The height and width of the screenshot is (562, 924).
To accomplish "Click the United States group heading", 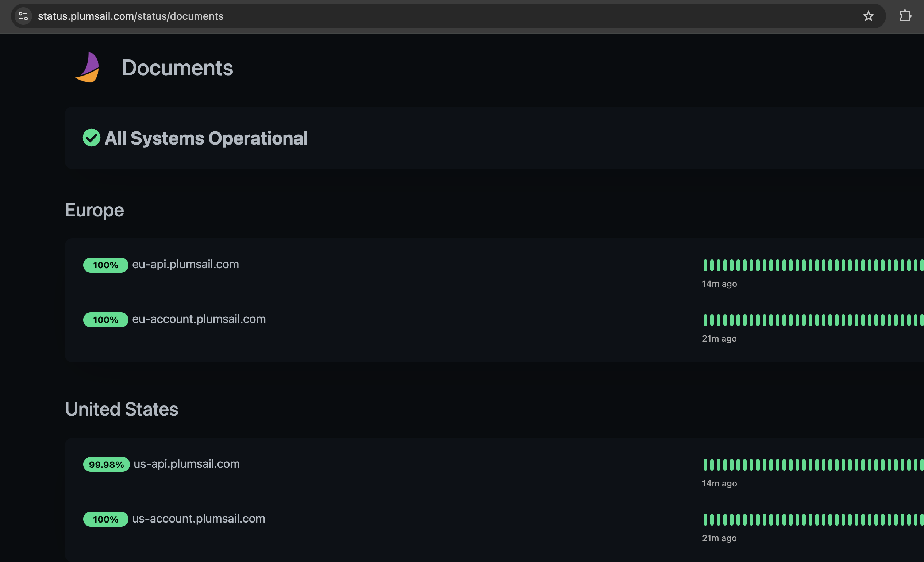I will click(122, 409).
